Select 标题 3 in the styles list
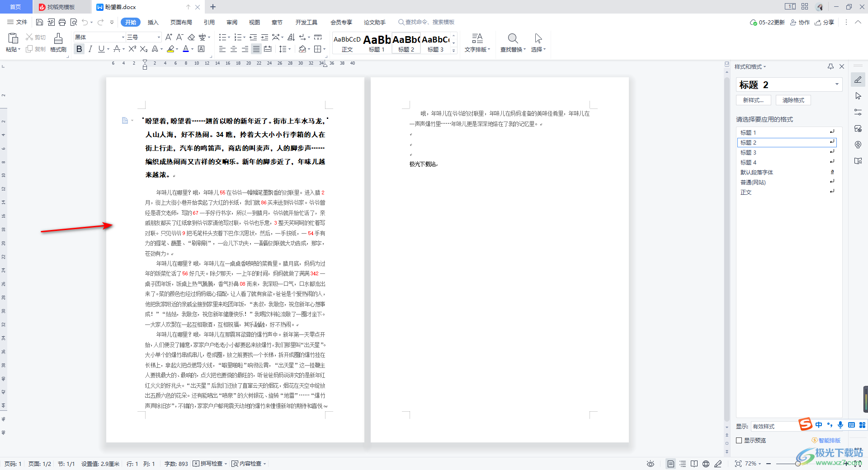Screen dimensions: 868x470 pyautogui.click(x=787, y=152)
